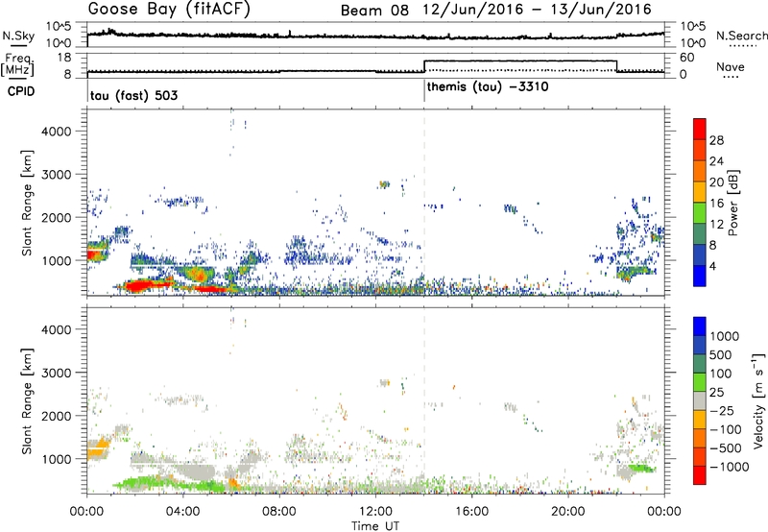
Task: Click the 'Time UT' axis label
Action: coord(375,526)
